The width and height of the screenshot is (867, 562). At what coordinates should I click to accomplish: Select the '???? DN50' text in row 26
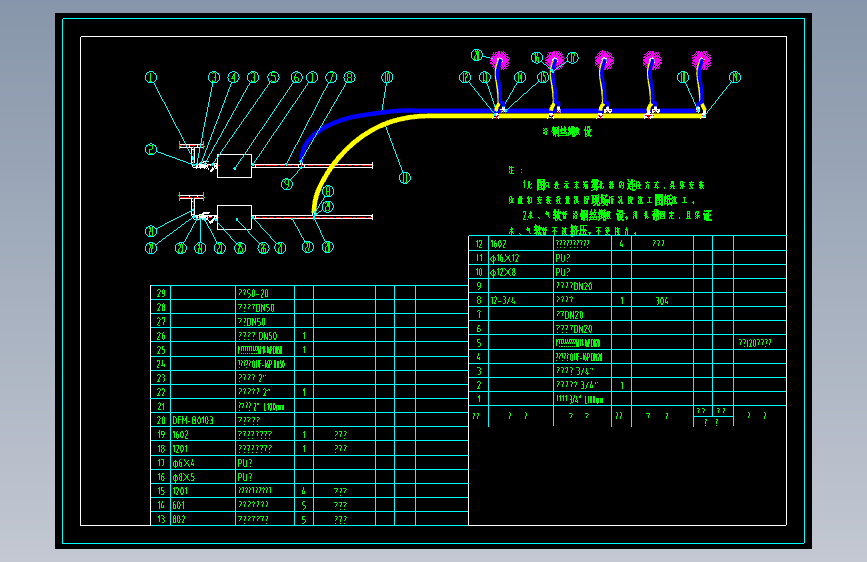pos(258,336)
